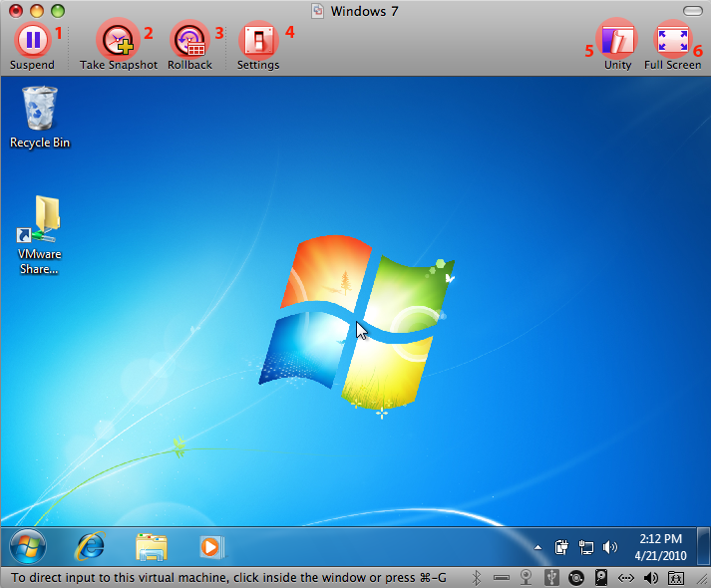Select the Recycle Bin desktop icon
The height and width of the screenshot is (588, 711).
coord(40,118)
